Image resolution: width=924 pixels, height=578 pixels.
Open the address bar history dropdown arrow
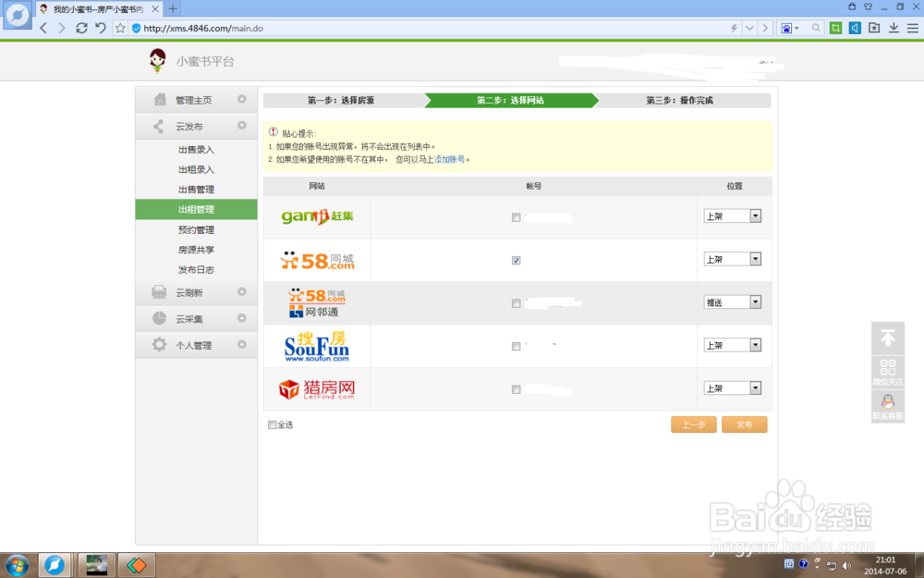click(x=749, y=28)
